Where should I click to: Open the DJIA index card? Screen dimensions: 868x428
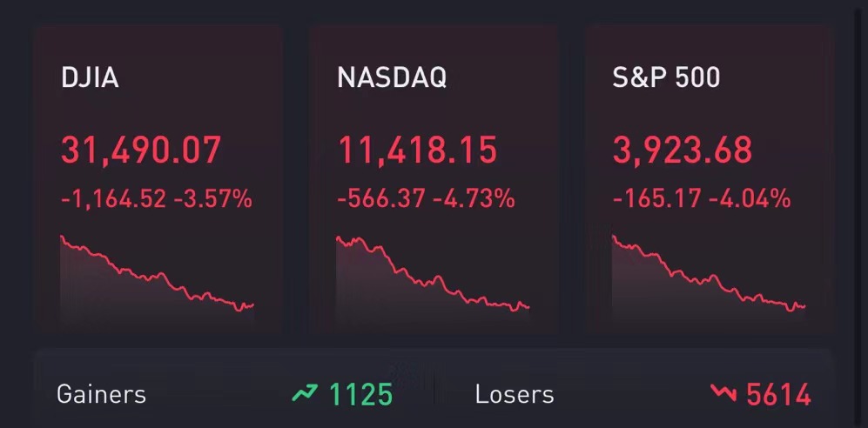click(158, 179)
